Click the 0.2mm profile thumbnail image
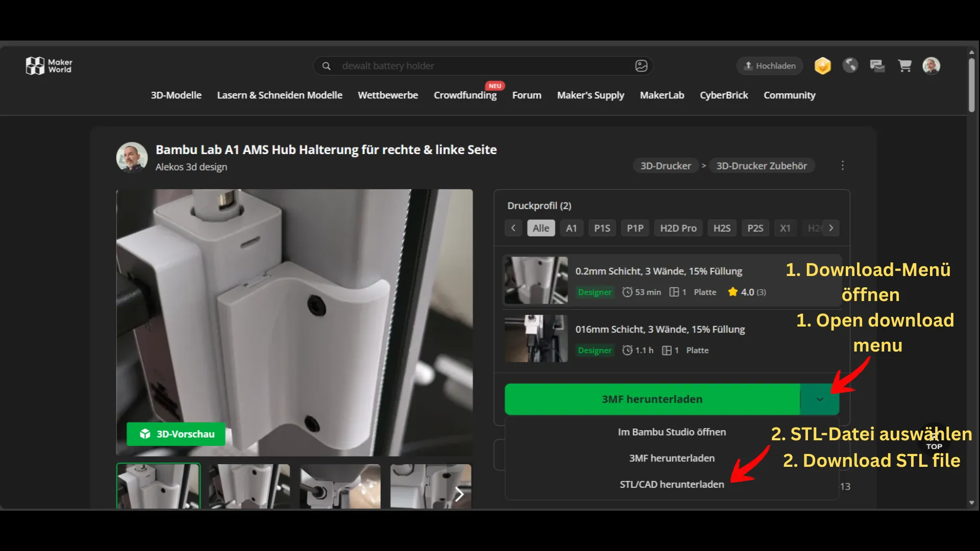Screen dimensions: 980x551 pos(536,280)
